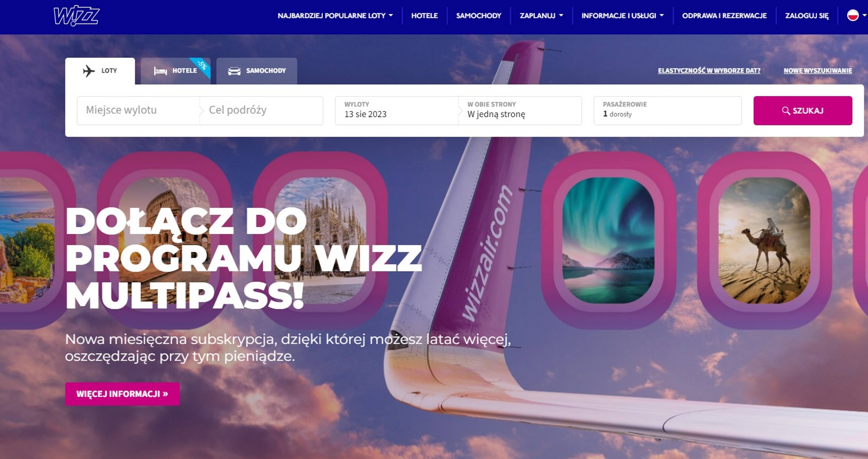
Task: Click the bed icon in Hotele tab
Action: click(160, 71)
